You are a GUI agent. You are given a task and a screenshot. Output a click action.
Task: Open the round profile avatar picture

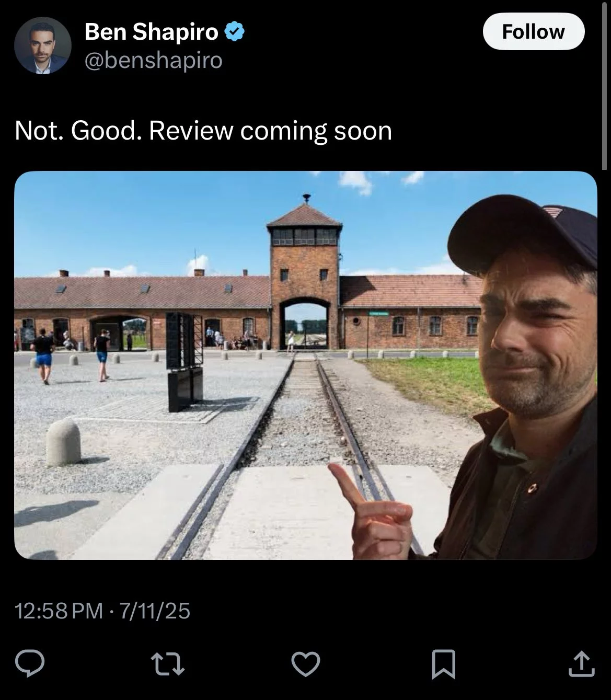pos(43,45)
